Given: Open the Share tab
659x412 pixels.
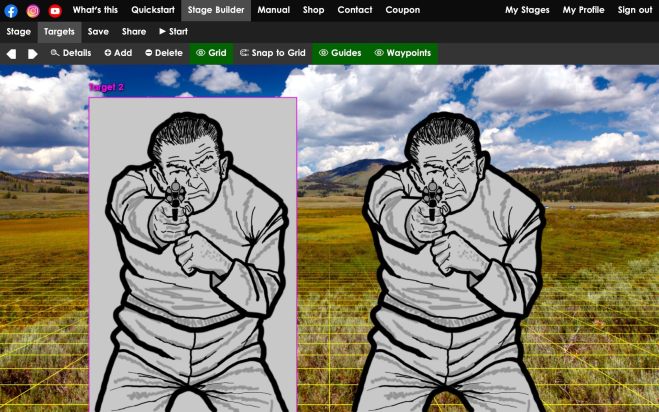Looking at the screenshot, I should click(x=134, y=32).
